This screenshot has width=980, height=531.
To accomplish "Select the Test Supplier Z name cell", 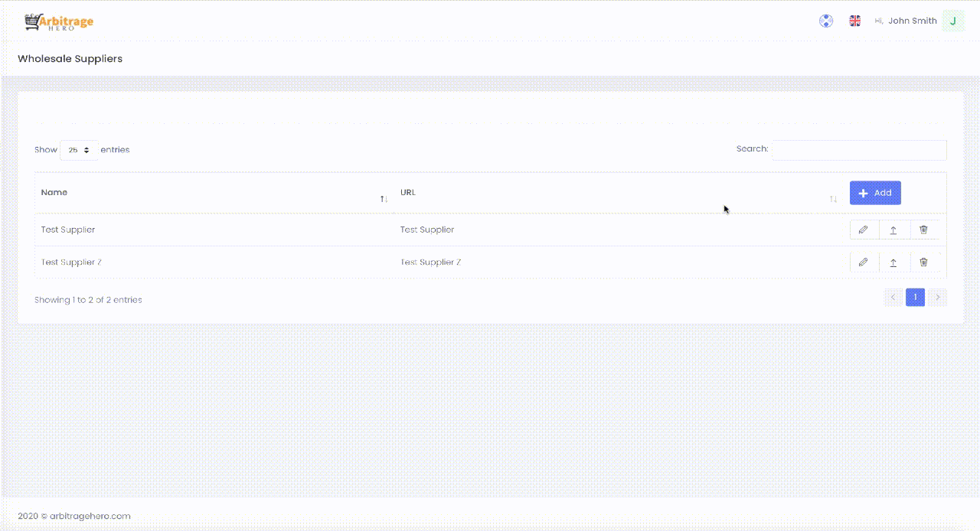I will tap(71, 262).
